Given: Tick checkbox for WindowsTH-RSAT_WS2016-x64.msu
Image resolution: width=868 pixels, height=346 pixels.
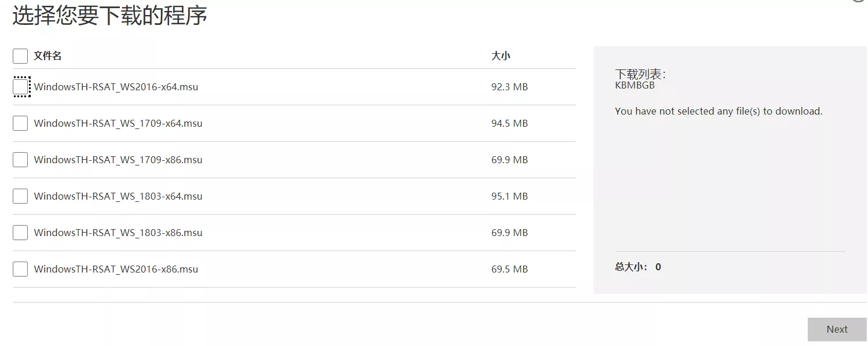Looking at the screenshot, I should coord(20,87).
